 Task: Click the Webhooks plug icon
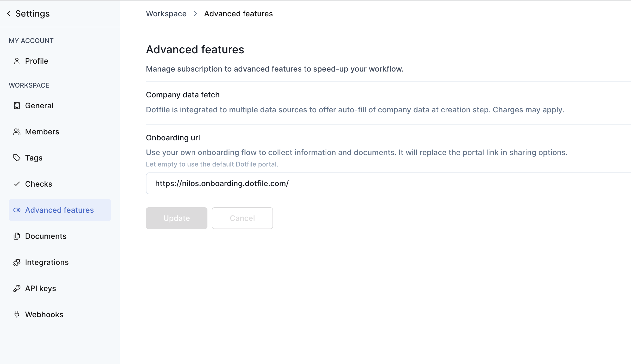coord(17,314)
